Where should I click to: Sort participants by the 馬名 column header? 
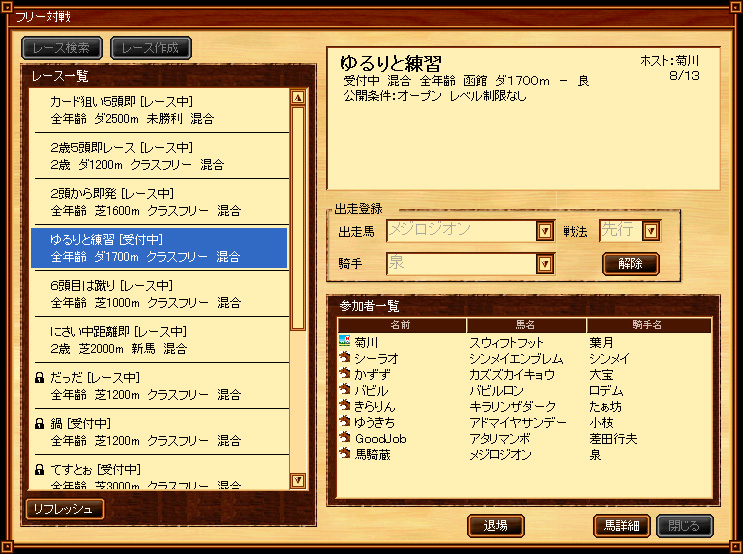coord(526,325)
